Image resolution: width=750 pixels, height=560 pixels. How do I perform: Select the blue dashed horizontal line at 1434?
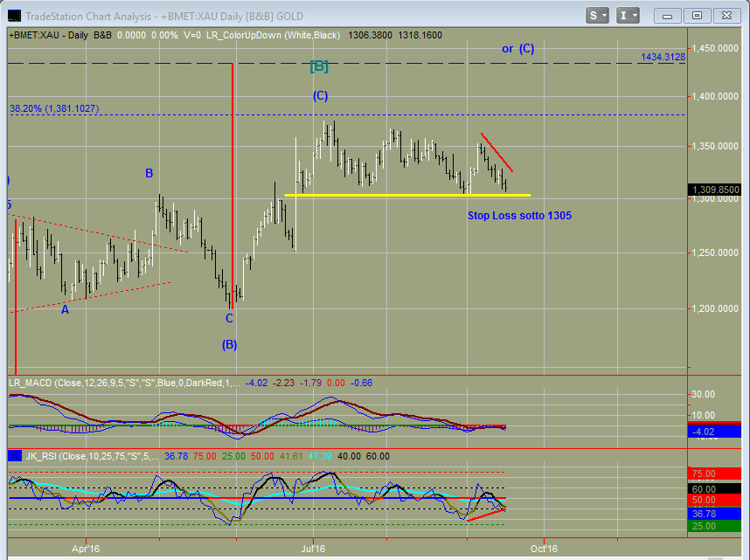(x=346, y=63)
